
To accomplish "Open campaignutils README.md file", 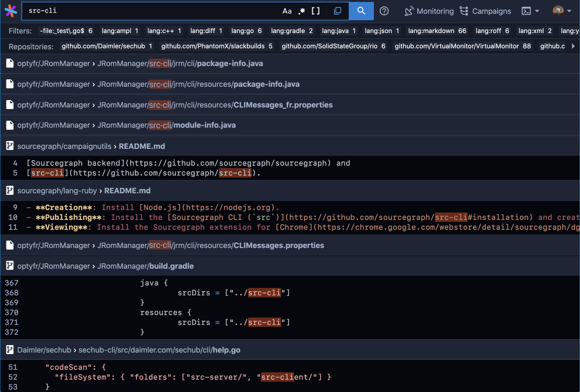I will click(142, 146).
